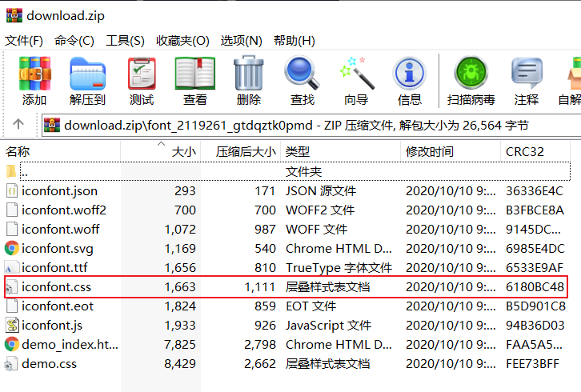Open the 注释 (Comment) toolbar icon
Image resolution: width=581 pixels, height=392 pixels.
527,73
